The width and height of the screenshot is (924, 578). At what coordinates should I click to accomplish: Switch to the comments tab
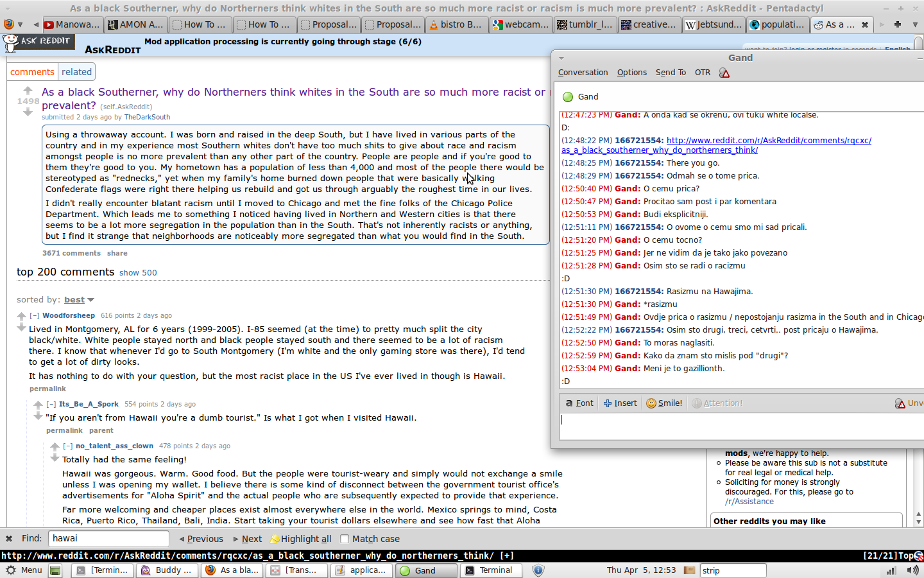tap(32, 72)
